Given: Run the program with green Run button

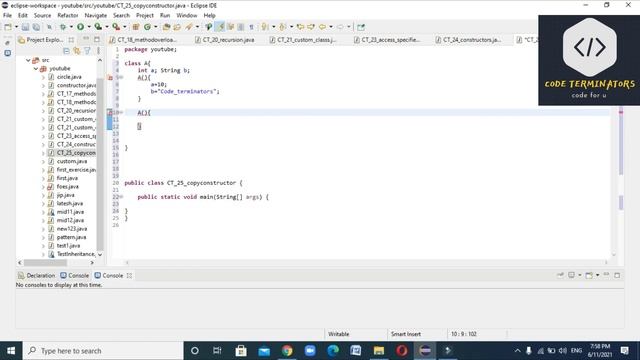Looking at the screenshot, I should click(x=80, y=27).
